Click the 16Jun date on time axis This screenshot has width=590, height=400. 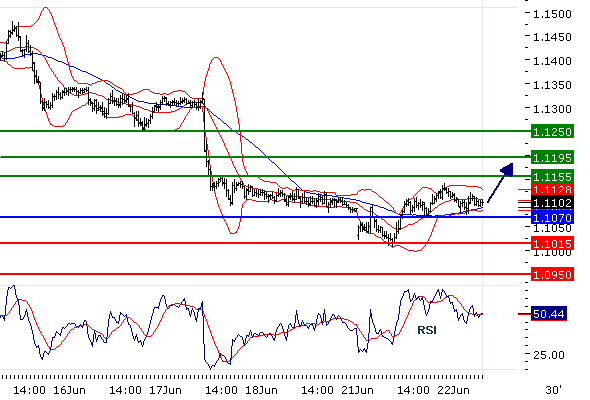coord(69,390)
